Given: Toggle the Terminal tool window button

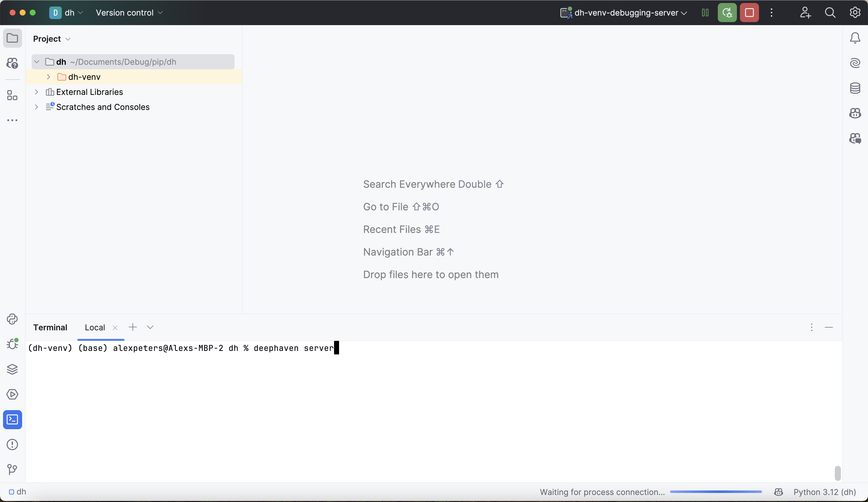Looking at the screenshot, I should click(12, 419).
